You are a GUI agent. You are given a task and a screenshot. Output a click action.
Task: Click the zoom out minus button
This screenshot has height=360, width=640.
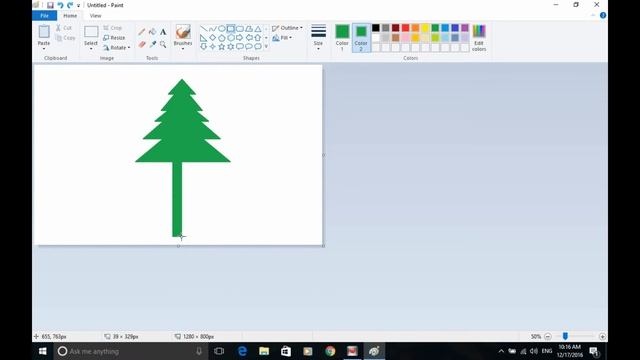click(548, 336)
